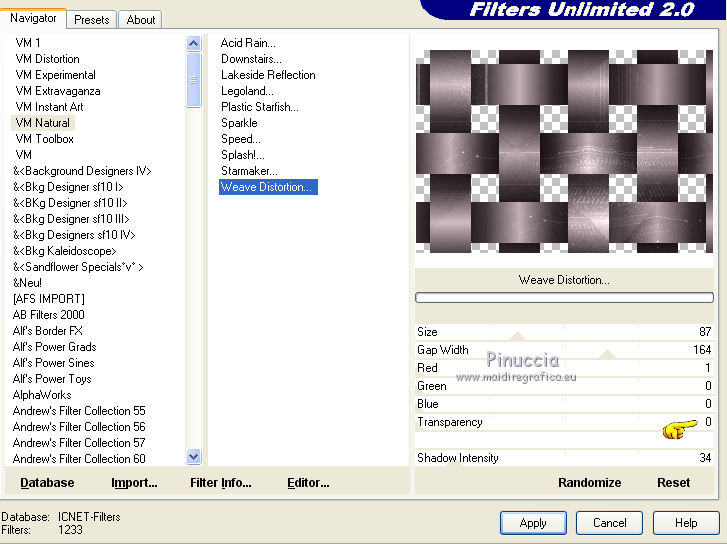Image resolution: width=727 pixels, height=544 pixels.
Task: Choose the Legoland... filter
Action: 247,91
